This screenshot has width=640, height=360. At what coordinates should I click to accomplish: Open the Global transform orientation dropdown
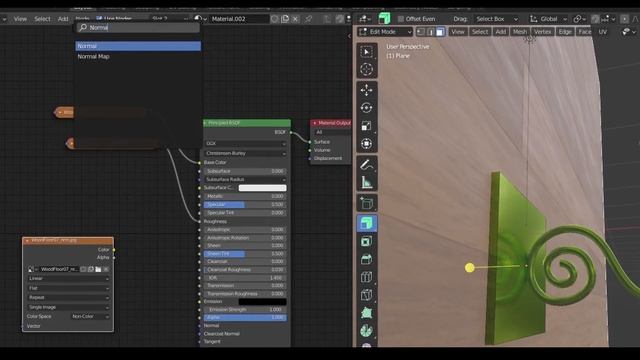pos(548,19)
